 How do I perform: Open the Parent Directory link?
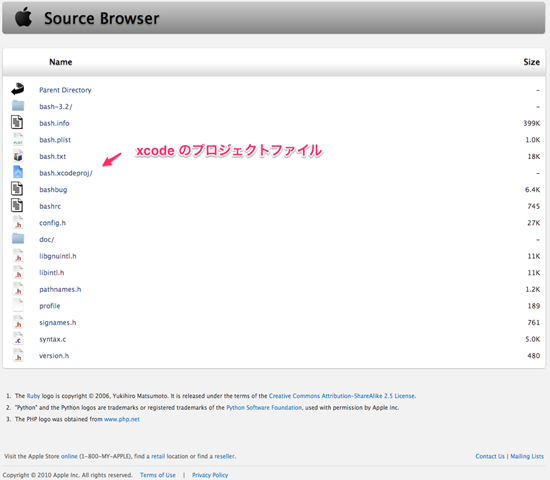[x=65, y=90]
